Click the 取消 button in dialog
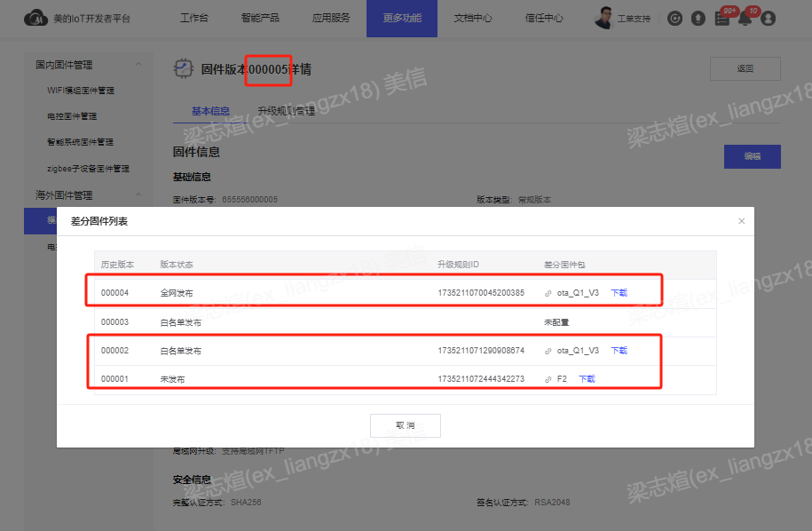Image resolution: width=812 pixels, height=531 pixels. click(405, 425)
